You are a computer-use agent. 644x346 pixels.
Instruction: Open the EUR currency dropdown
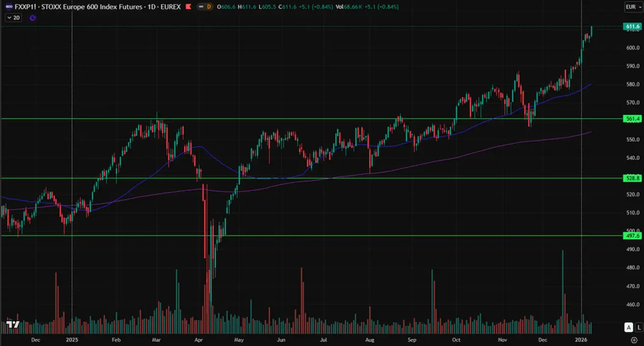click(x=632, y=7)
